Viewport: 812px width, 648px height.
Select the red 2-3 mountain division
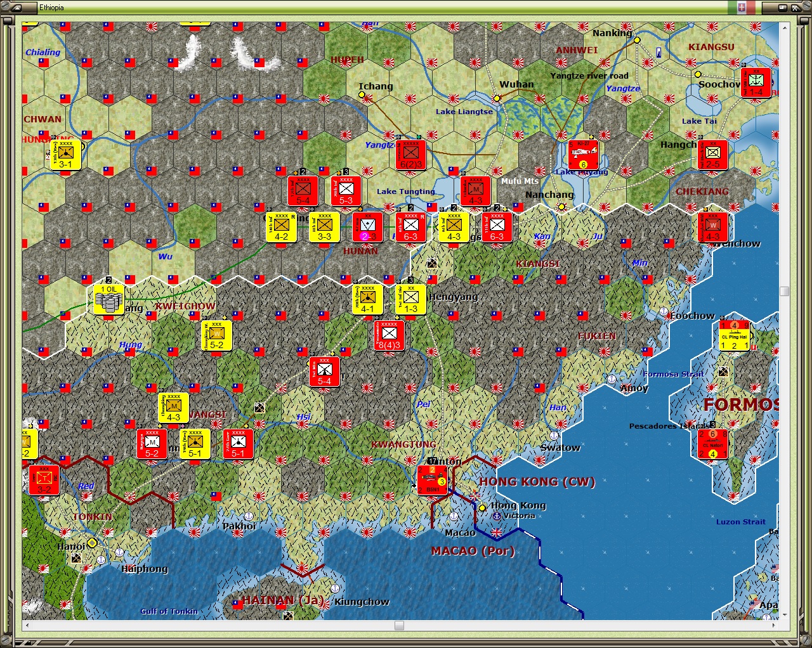point(367,227)
